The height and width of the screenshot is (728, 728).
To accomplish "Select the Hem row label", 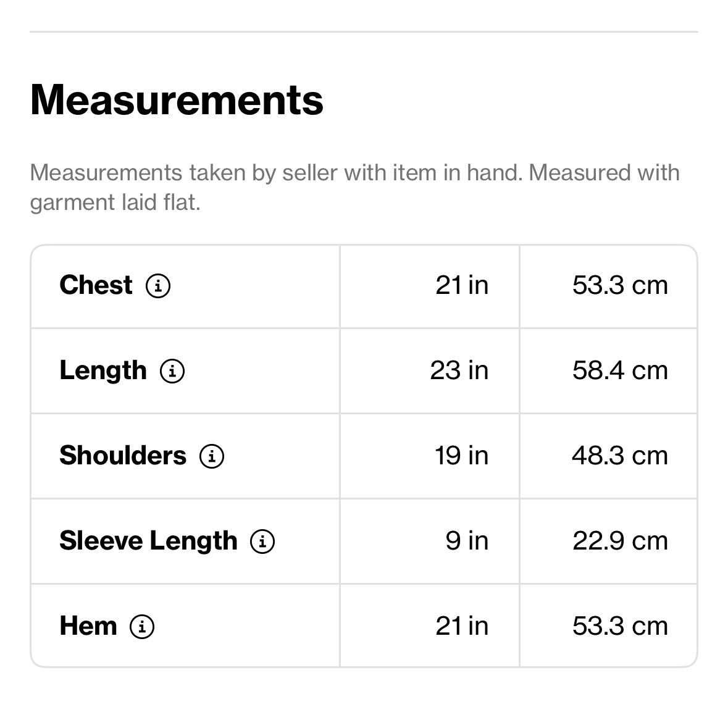I will [x=88, y=626].
